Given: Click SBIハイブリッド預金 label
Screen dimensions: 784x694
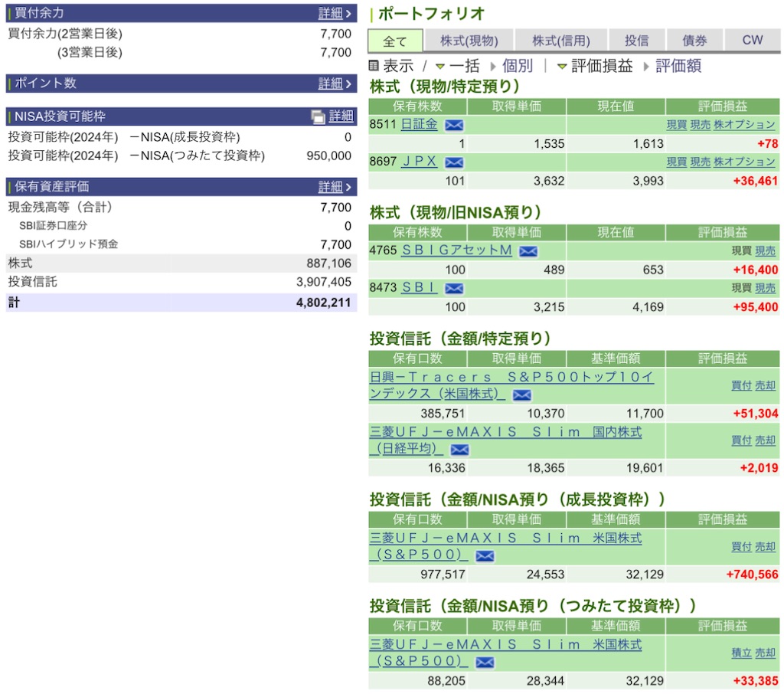Looking at the screenshot, I should 68,244.
